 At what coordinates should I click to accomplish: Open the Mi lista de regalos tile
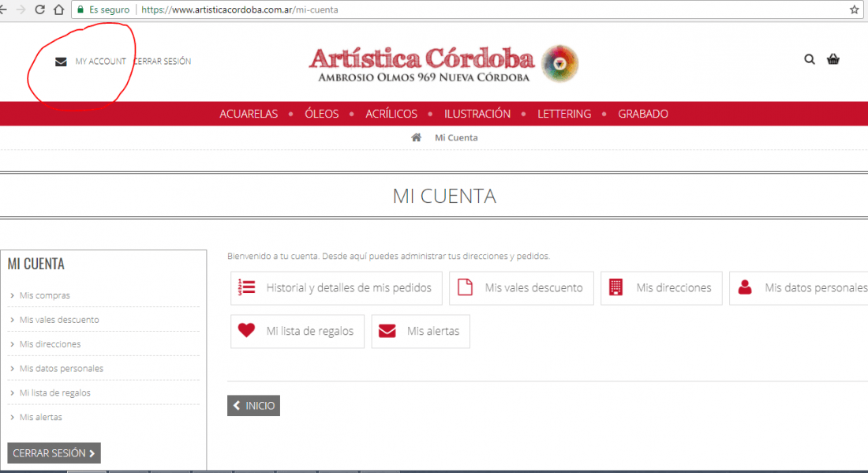tap(297, 331)
